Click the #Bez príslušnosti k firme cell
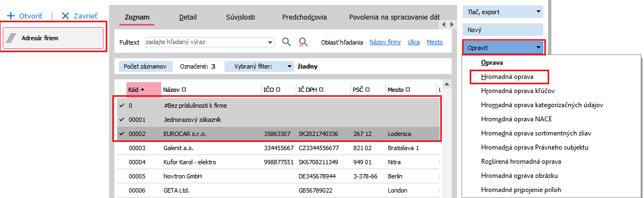 click(x=195, y=106)
